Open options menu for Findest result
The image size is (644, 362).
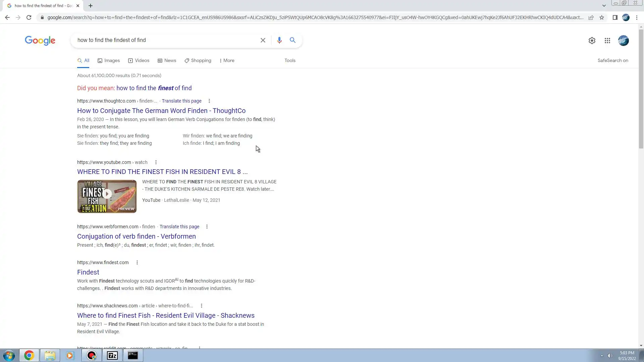[x=137, y=262]
